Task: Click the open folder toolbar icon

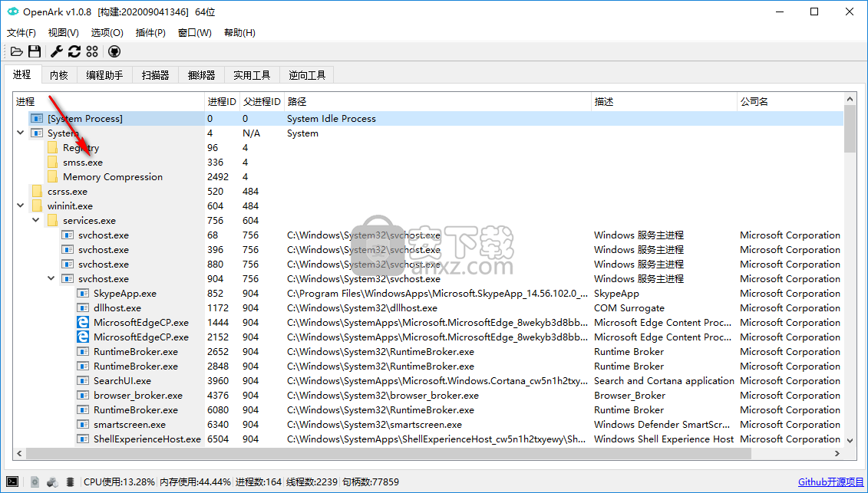Action: (17, 51)
